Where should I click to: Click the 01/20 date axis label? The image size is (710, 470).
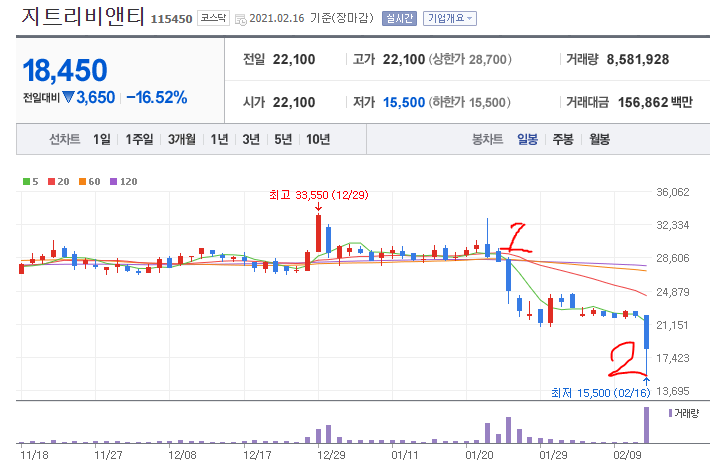point(479,455)
